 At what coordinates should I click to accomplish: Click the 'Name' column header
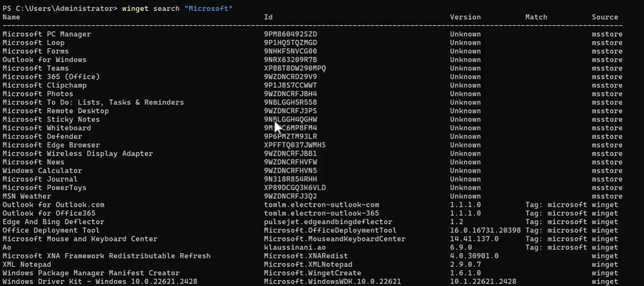(x=11, y=17)
